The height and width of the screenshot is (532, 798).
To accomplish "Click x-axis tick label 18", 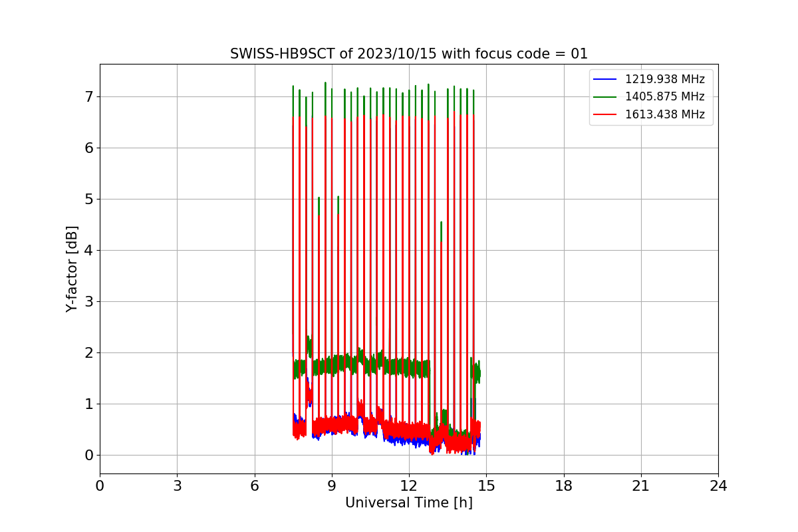I will (x=564, y=486).
